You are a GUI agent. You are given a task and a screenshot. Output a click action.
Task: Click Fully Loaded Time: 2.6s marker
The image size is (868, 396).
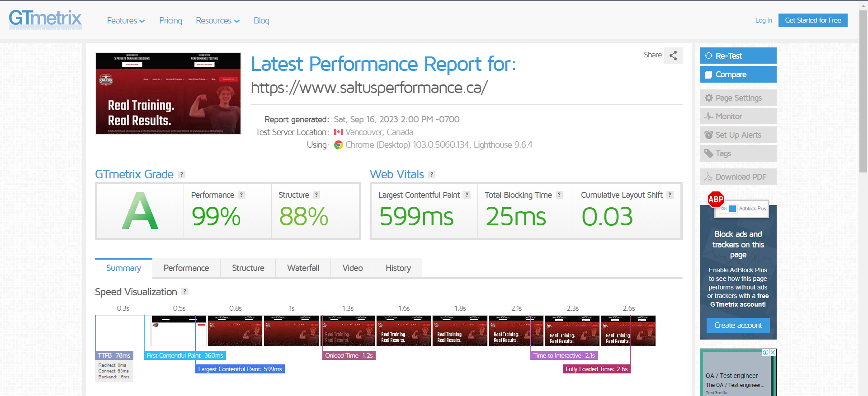click(x=597, y=369)
